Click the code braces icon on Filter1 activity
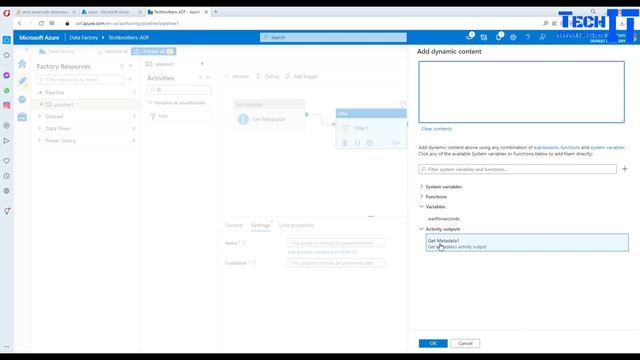 pyautogui.click(x=358, y=143)
